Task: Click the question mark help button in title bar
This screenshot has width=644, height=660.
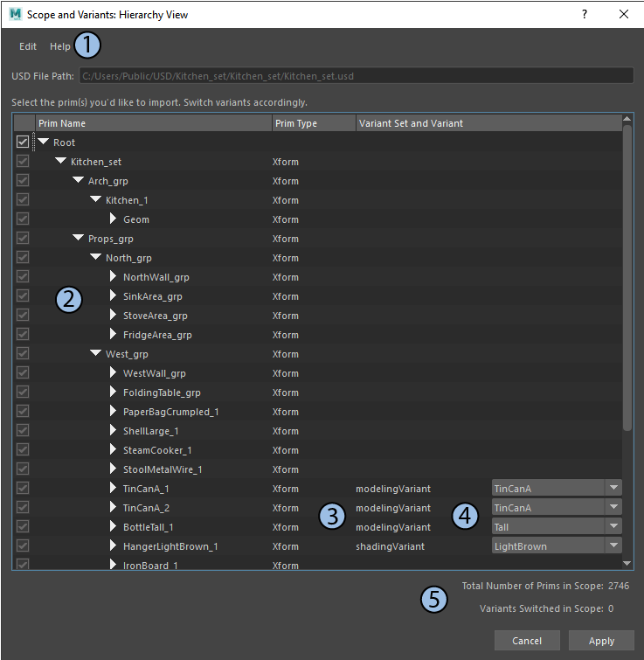Action: click(585, 14)
